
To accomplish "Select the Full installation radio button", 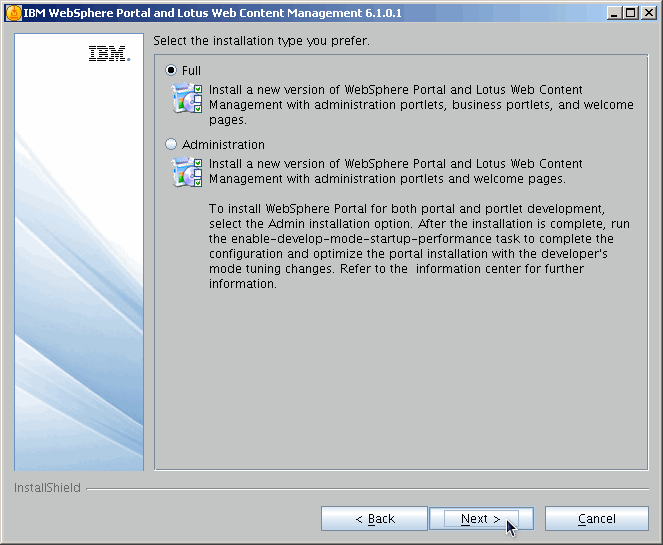I will (x=171, y=70).
